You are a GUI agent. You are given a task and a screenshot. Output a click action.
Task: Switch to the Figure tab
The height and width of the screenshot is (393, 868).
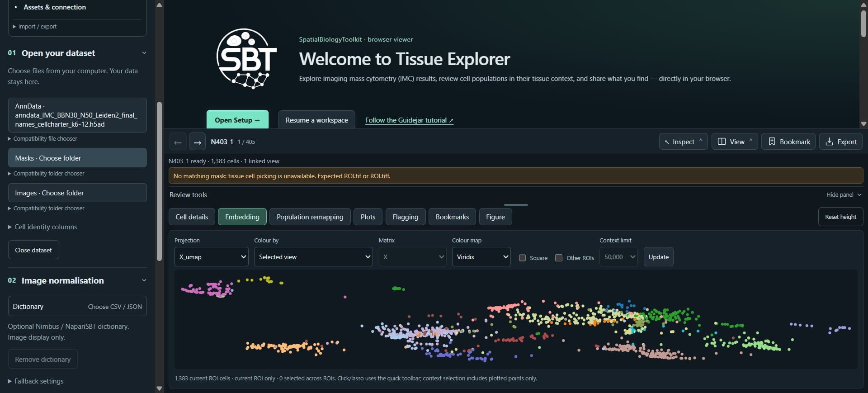coord(495,217)
